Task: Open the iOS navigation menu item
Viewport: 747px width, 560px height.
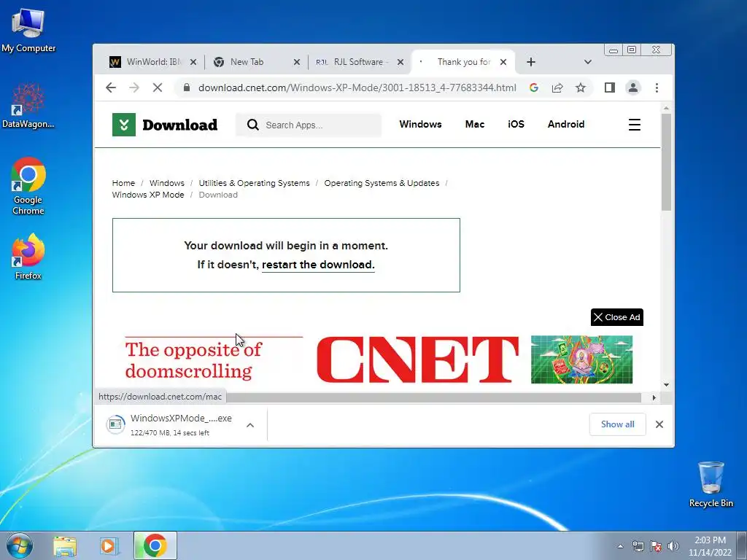Action: (x=516, y=124)
